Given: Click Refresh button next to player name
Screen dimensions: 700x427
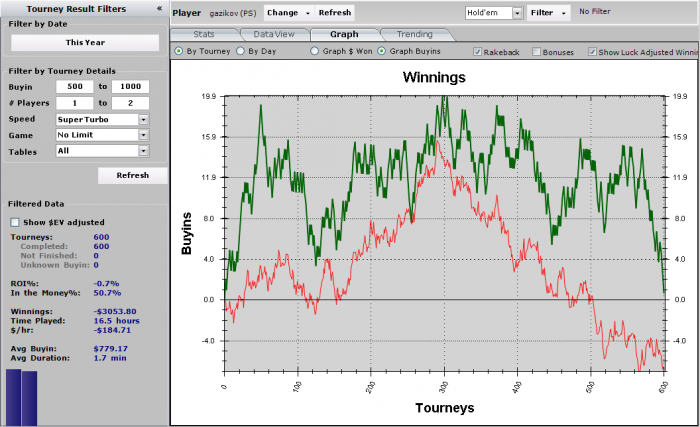Looking at the screenshot, I should click(335, 13).
